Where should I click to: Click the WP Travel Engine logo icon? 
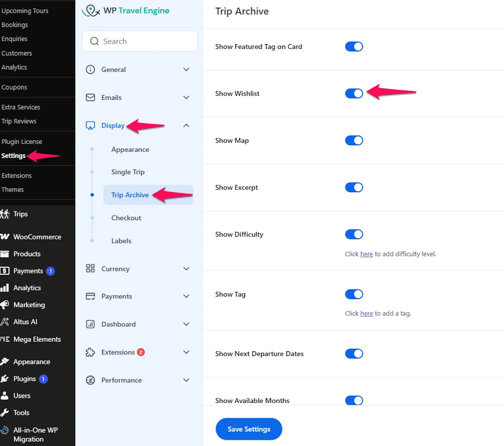91,11
